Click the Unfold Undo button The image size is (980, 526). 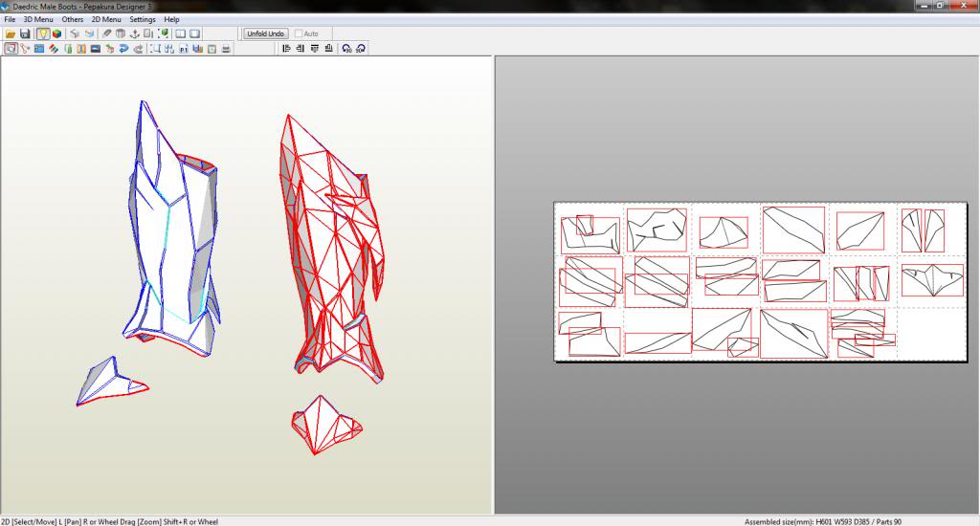[x=266, y=33]
